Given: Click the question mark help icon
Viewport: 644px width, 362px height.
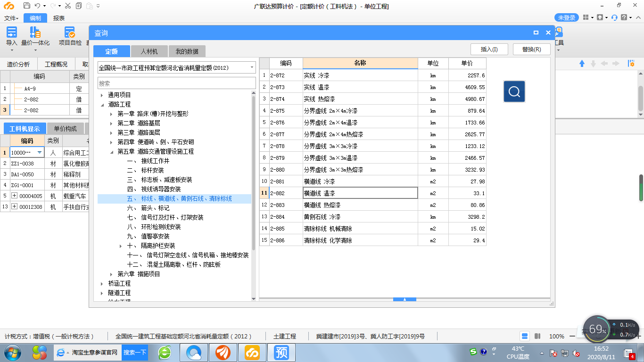Looking at the screenshot, I should click(624, 17).
